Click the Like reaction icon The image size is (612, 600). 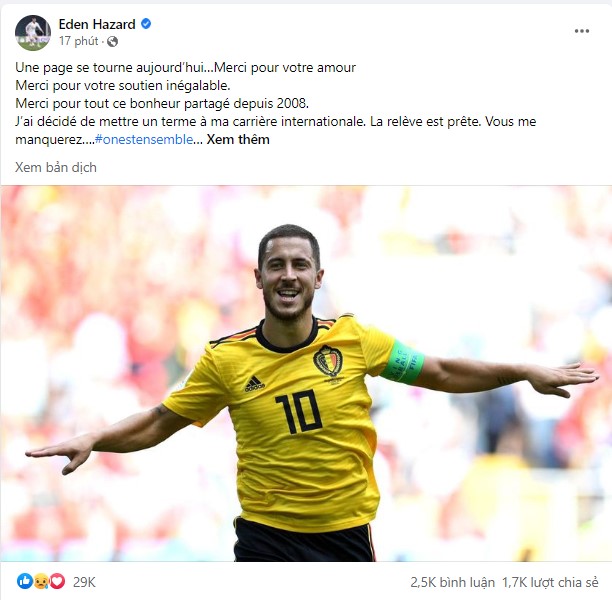tap(25, 581)
